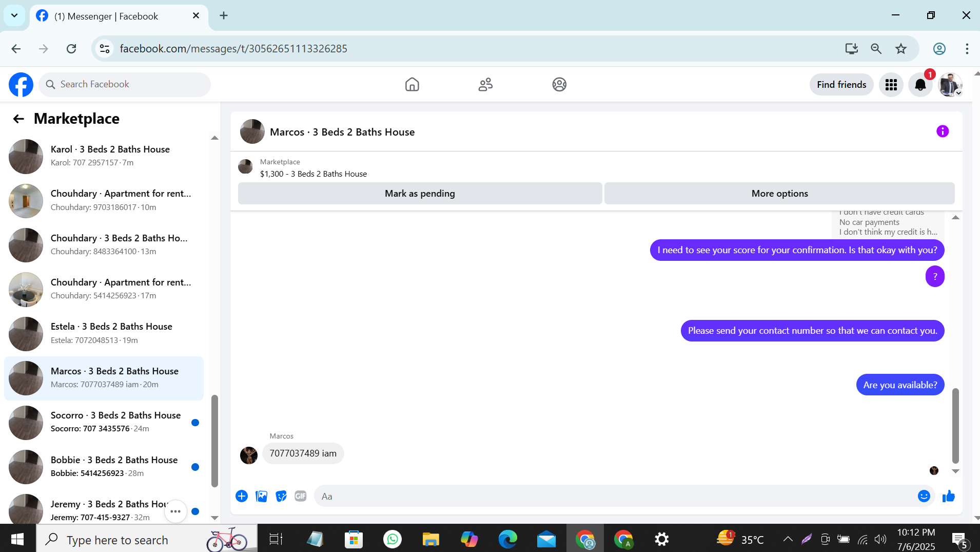Switch to the Messenger Facebook tab
980x552 pixels.
click(x=119, y=16)
